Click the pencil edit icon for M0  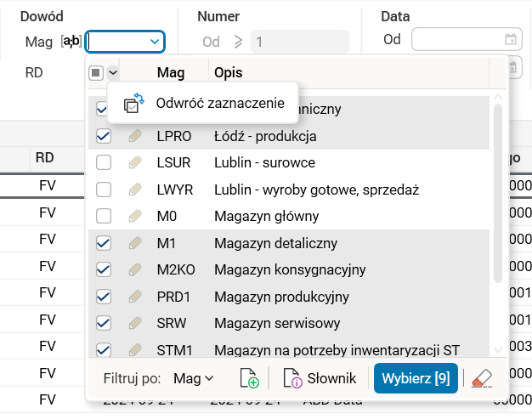coord(135,216)
